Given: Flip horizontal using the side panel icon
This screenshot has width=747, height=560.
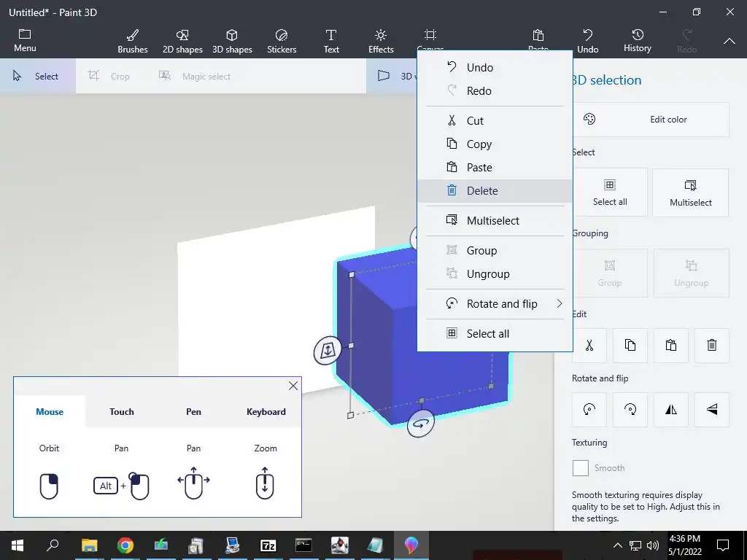Looking at the screenshot, I should point(671,410).
